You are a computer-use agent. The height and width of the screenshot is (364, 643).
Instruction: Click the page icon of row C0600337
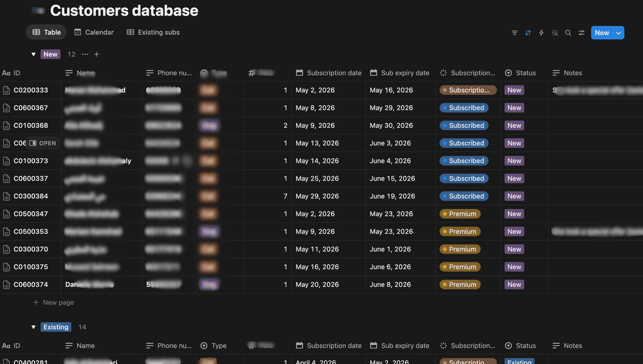[x=6, y=178]
